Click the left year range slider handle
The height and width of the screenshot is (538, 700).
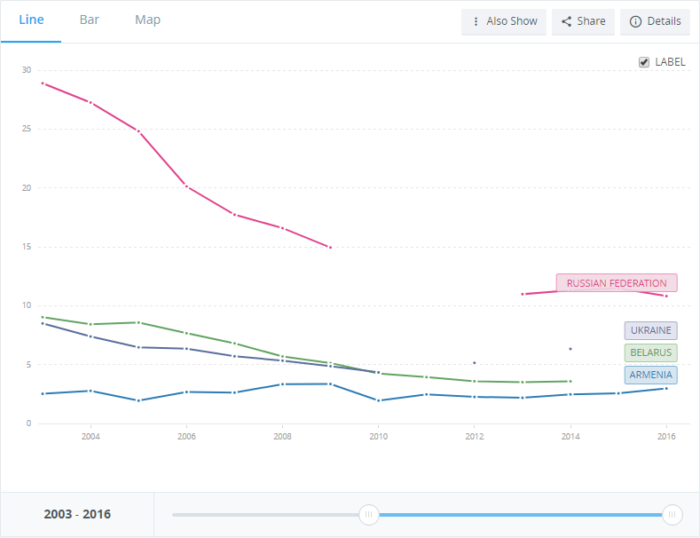point(369,514)
